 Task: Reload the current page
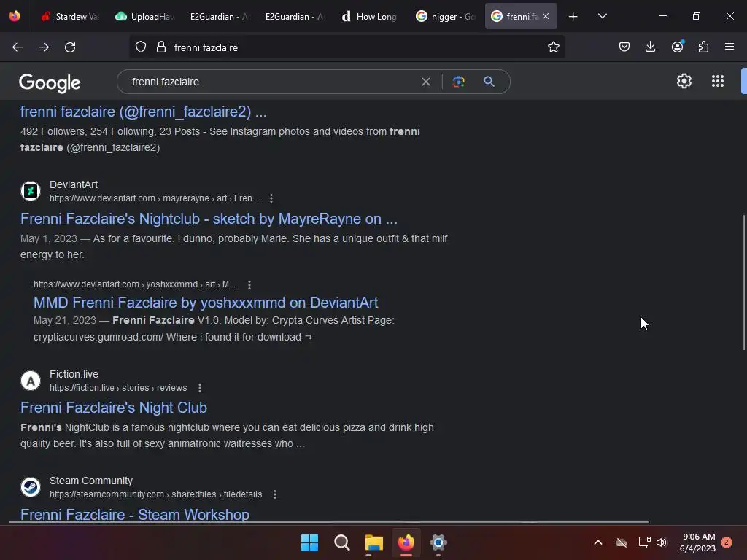point(70,47)
